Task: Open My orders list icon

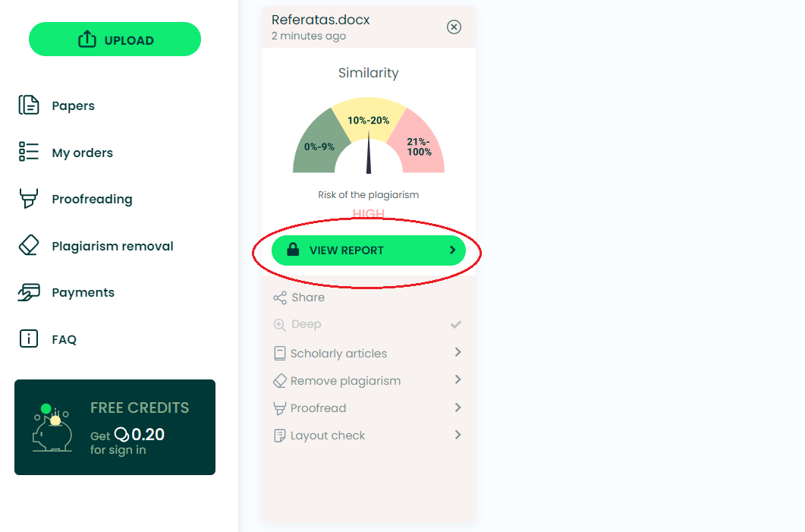Action: coord(29,152)
